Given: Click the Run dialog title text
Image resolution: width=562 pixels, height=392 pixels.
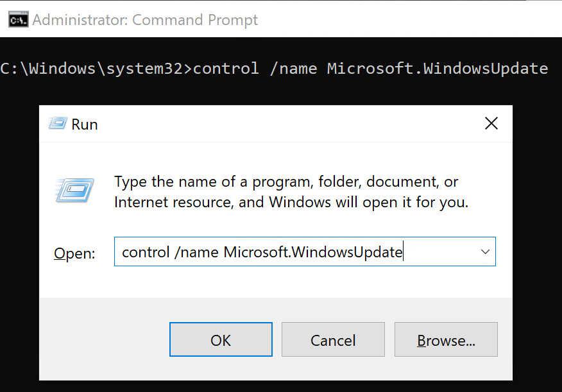Looking at the screenshot, I should [85, 124].
